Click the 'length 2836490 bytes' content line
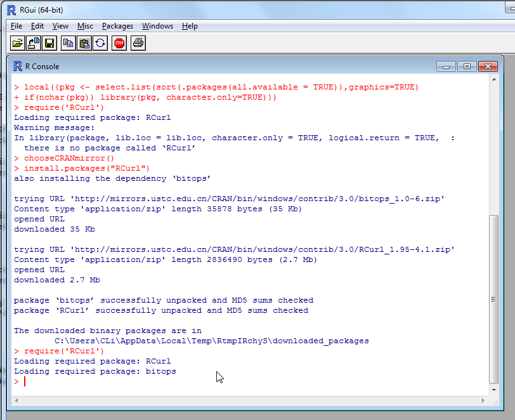515x420 pixels. pyautogui.click(x=165, y=259)
